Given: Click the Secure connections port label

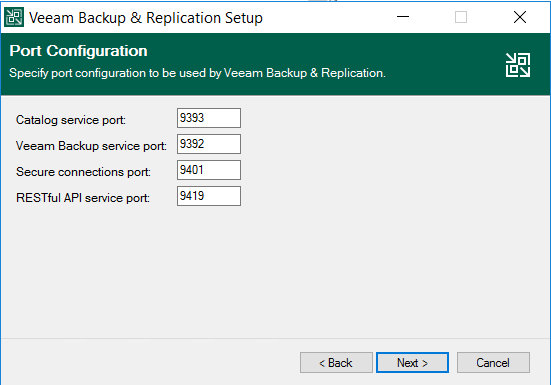Looking at the screenshot, I should point(83,172).
